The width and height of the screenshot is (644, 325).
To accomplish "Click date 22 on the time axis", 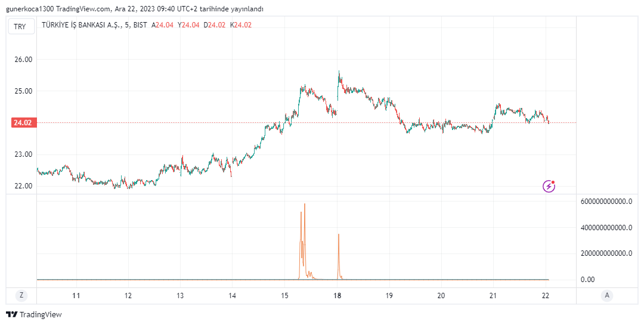I will [546, 296].
